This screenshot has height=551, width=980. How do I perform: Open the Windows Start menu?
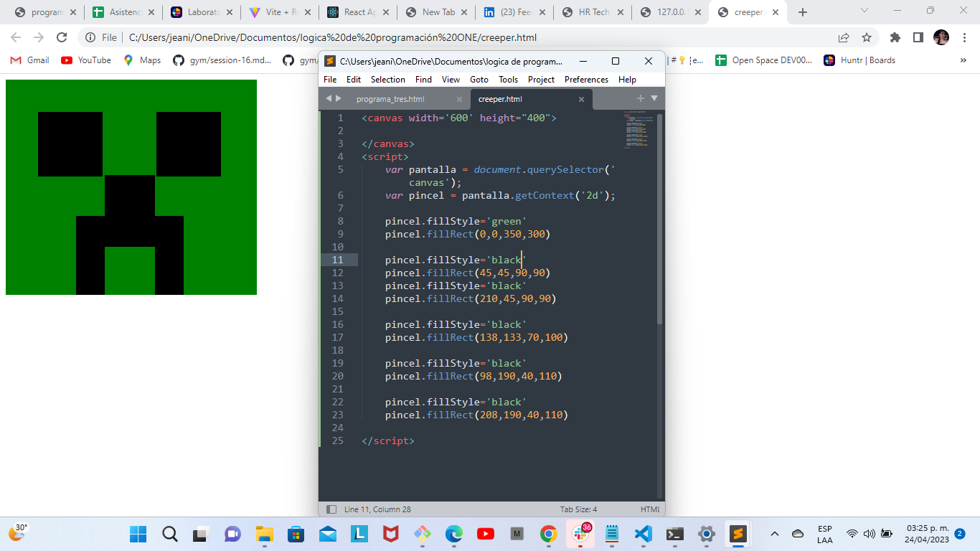[x=138, y=534]
